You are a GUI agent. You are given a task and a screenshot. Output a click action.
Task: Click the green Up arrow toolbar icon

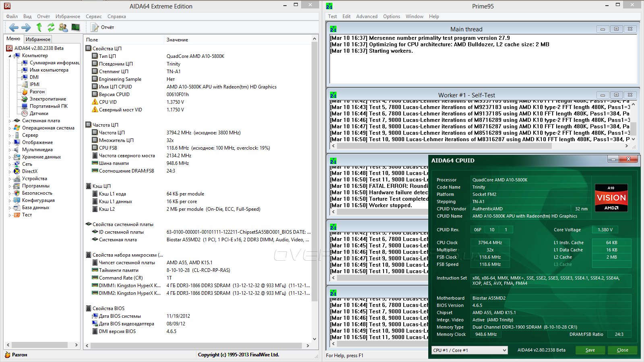(x=39, y=27)
